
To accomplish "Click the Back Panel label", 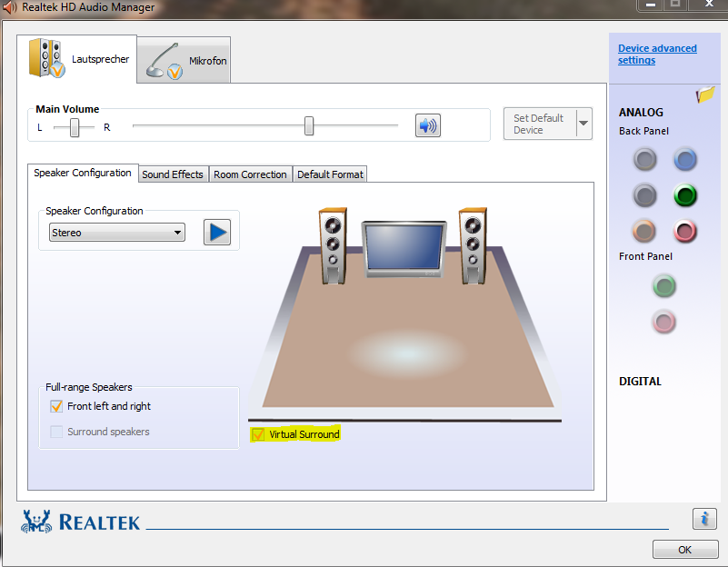I will [x=643, y=132].
